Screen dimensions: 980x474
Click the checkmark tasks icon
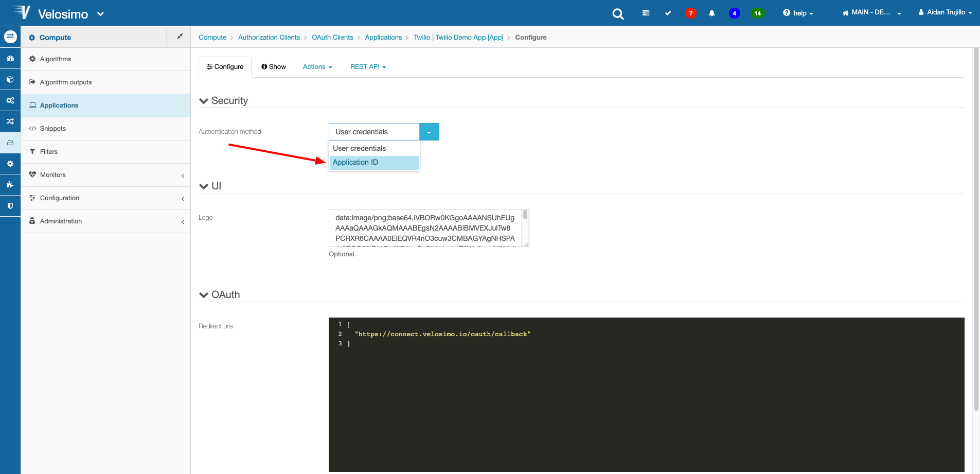click(668, 13)
